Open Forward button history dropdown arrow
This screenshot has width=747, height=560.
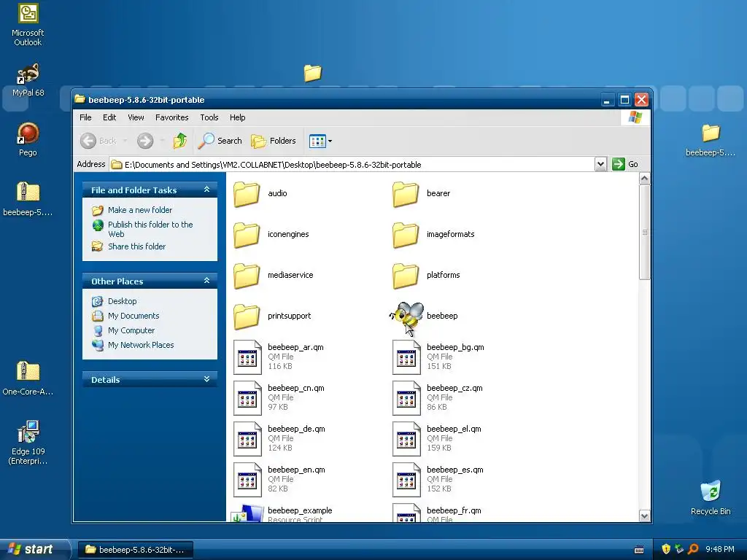(x=162, y=141)
